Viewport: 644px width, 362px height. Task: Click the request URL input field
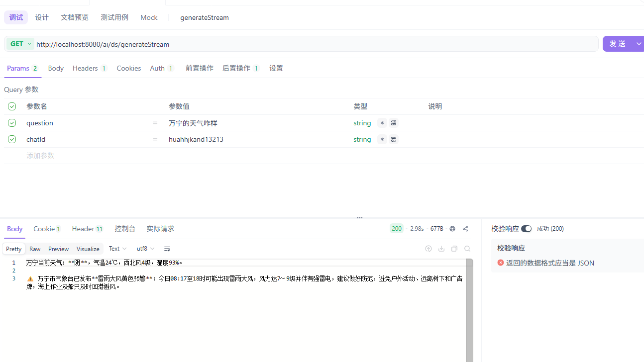(x=317, y=44)
